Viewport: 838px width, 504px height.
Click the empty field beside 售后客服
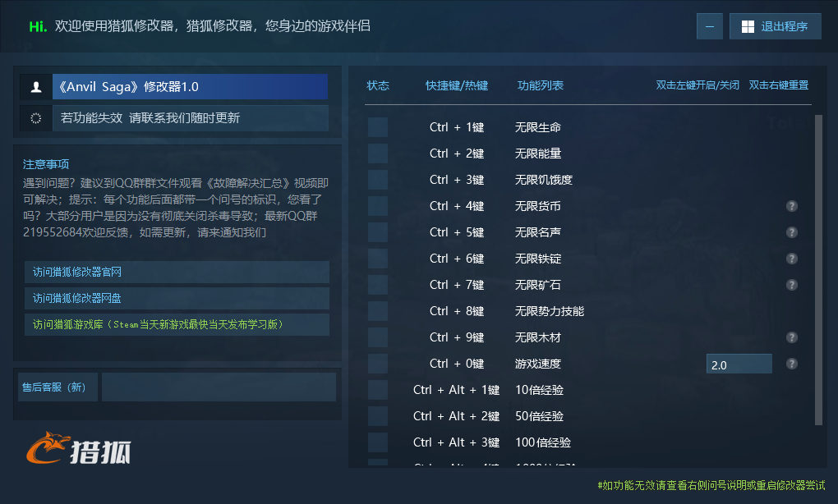(x=219, y=387)
